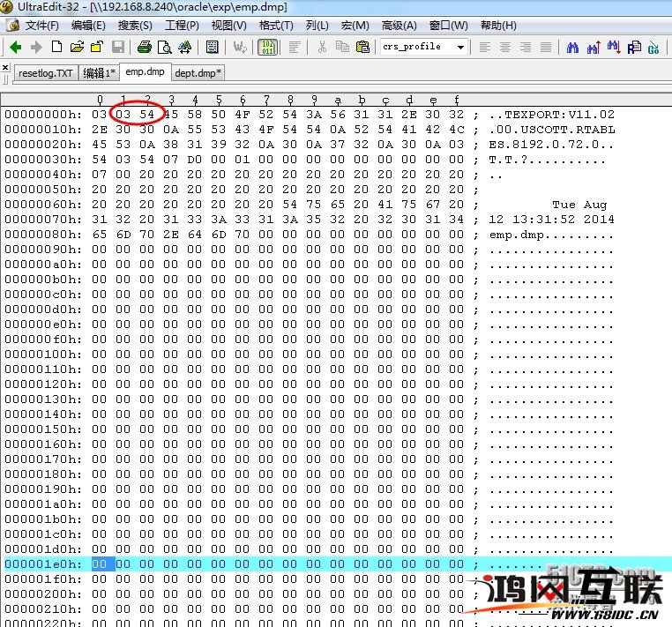Click the Go To line icon
Image resolution: width=672 pixels, height=627 pixels.
653,47
